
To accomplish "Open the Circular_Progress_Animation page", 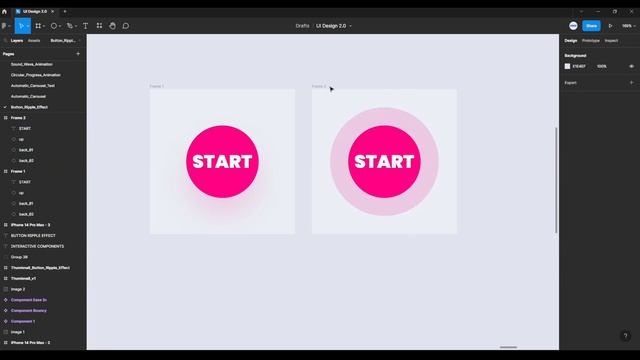I will (36, 75).
